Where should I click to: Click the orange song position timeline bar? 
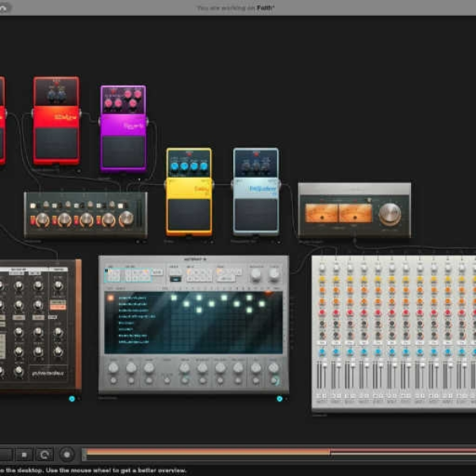pos(207,453)
